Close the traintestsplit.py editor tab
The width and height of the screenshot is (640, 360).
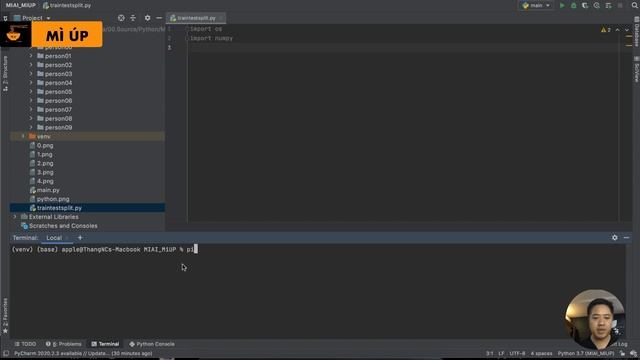(221, 18)
